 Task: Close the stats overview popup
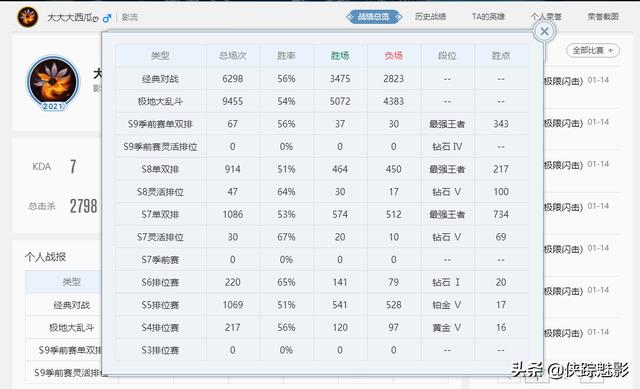tap(544, 31)
